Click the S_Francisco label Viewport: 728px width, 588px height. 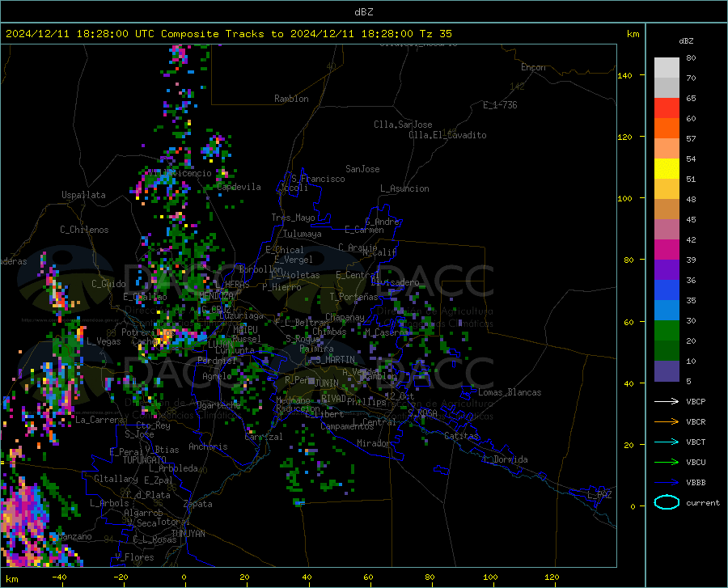point(318,179)
